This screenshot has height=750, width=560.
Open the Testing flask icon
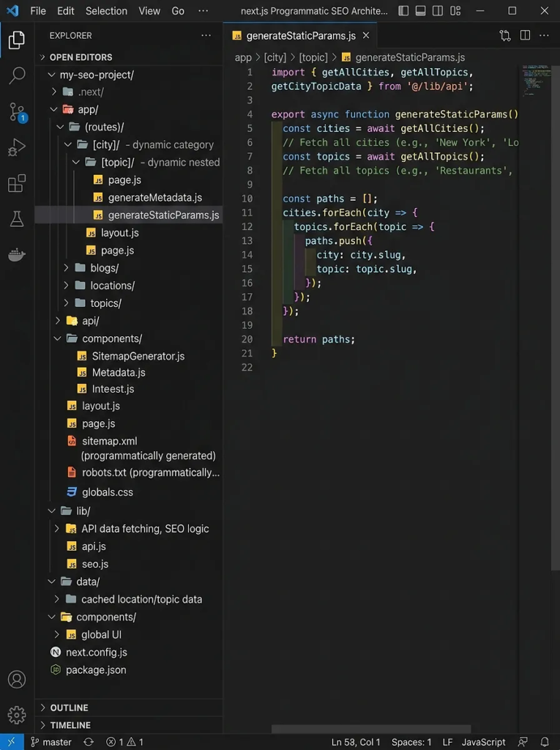coord(17,218)
